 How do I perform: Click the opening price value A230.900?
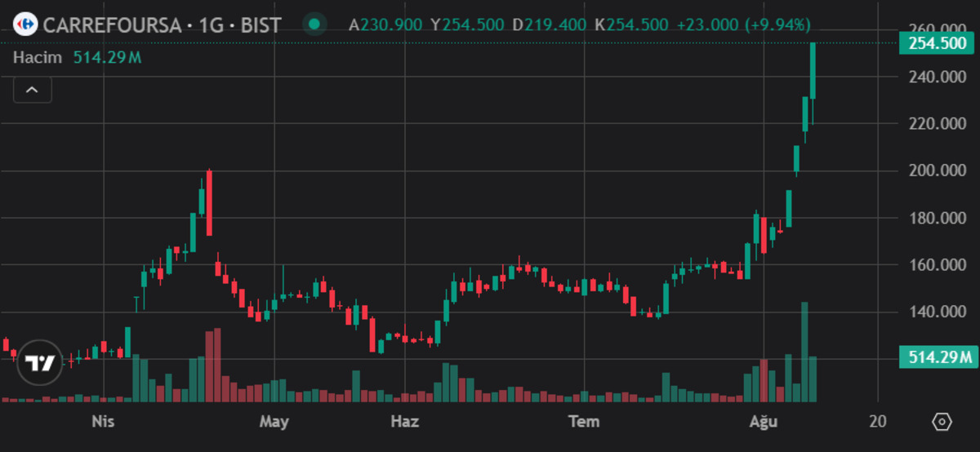[x=385, y=24]
